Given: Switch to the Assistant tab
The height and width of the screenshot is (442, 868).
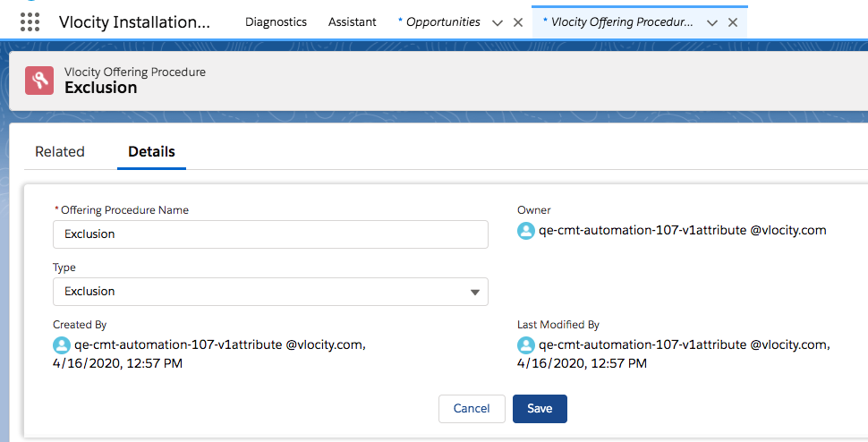Looking at the screenshot, I should point(352,22).
